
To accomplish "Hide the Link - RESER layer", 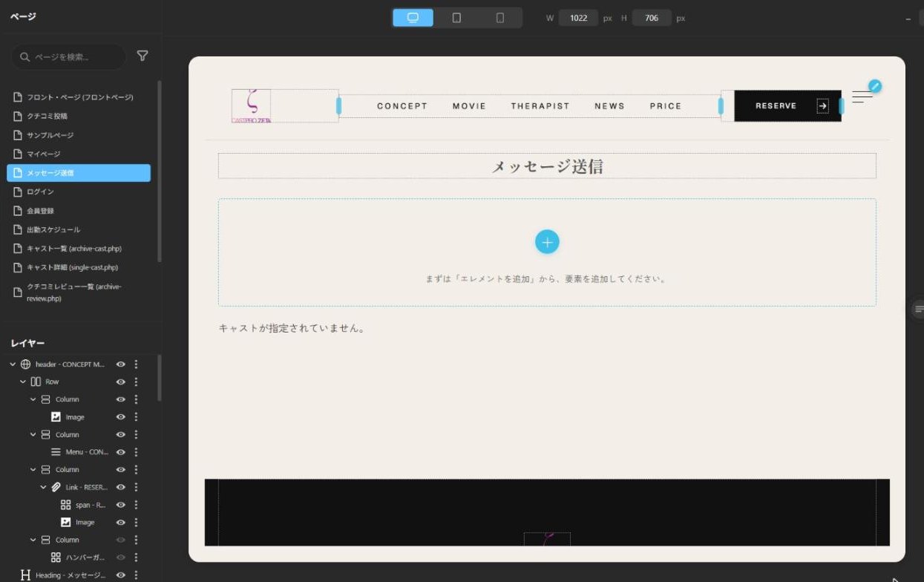I will pos(121,488).
